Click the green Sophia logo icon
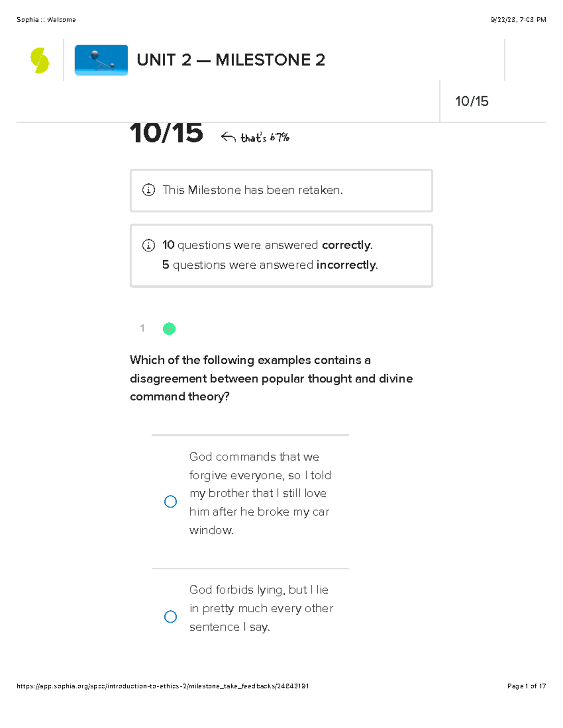 click(39, 60)
